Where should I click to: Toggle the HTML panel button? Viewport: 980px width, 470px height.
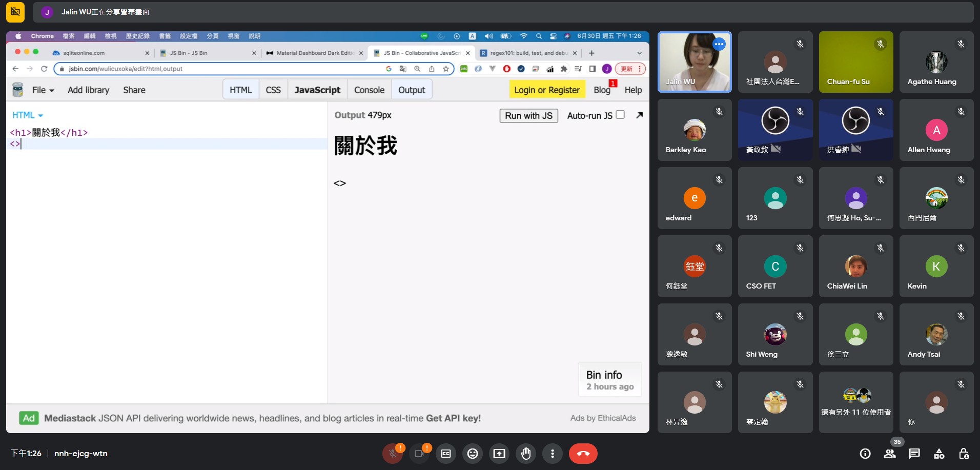coord(241,90)
